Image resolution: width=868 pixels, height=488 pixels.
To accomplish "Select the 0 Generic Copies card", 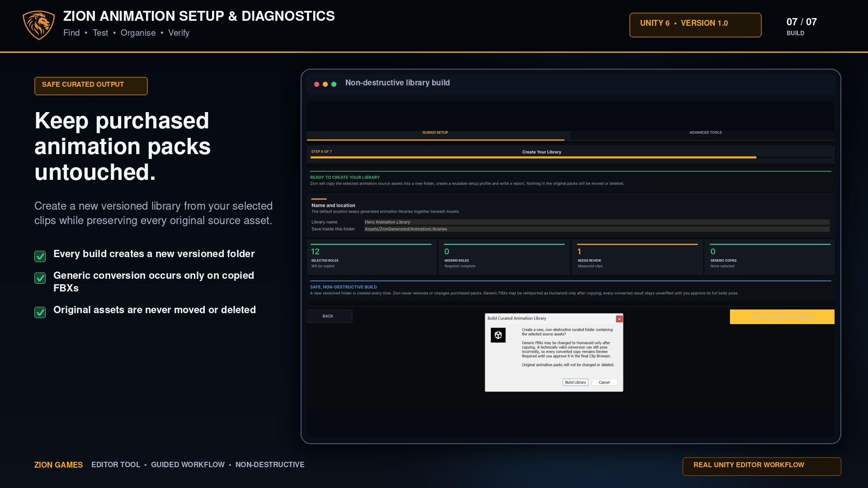I will tap(769, 257).
